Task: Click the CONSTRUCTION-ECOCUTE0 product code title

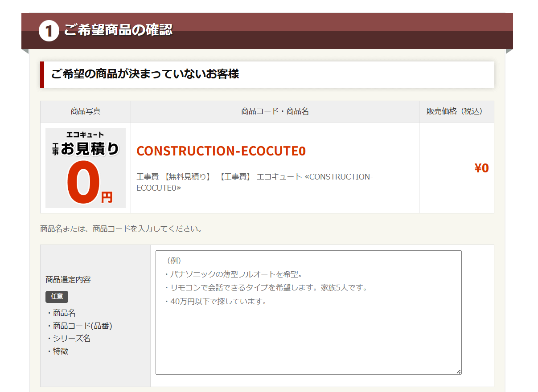Action: click(x=221, y=151)
